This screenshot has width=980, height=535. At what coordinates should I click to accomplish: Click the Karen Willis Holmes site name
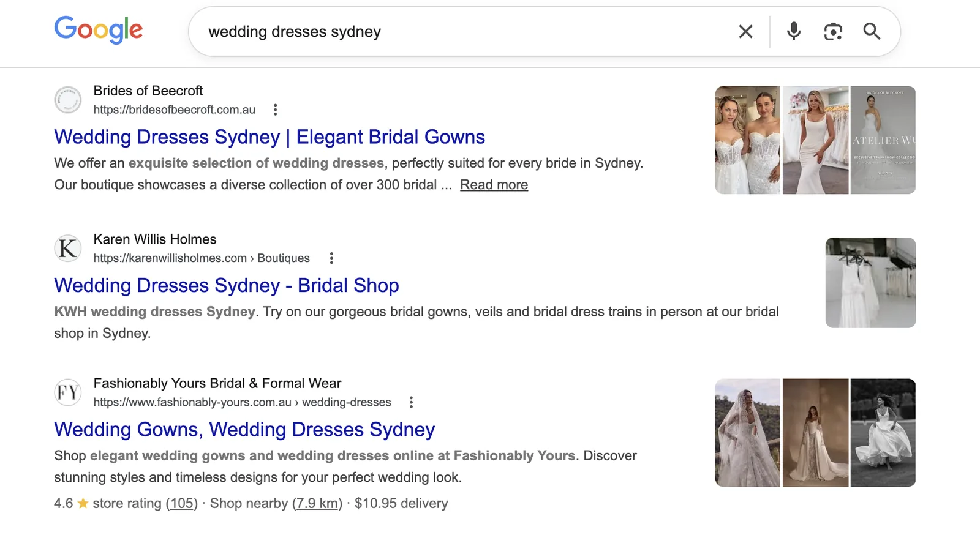(x=155, y=239)
